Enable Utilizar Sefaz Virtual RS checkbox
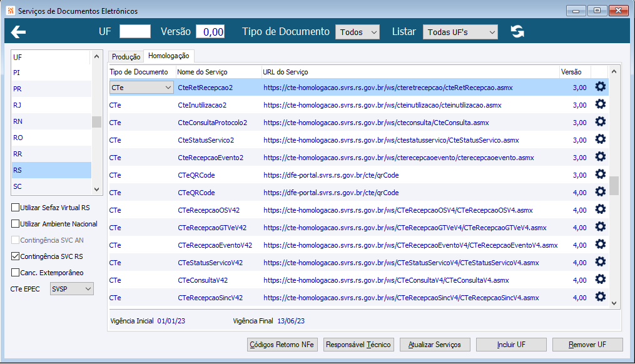Image resolution: width=635 pixels, height=364 pixels. (x=16, y=207)
